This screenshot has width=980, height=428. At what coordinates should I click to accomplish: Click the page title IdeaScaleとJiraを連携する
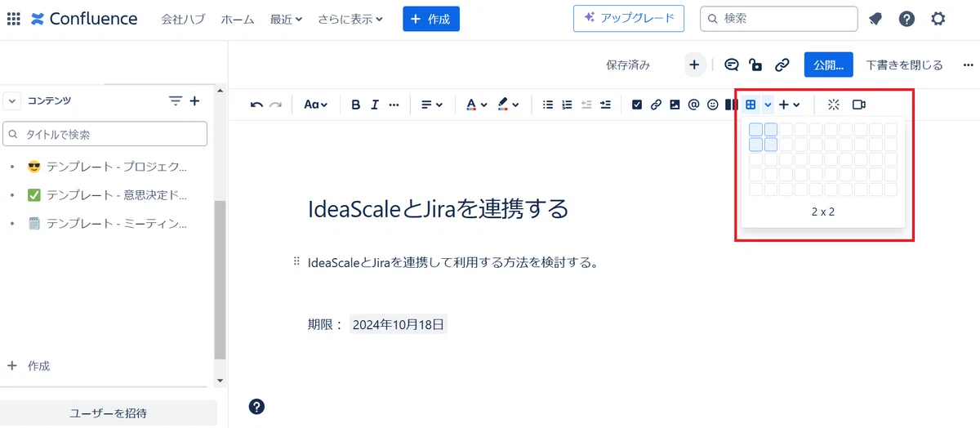click(x=438, y=209)
